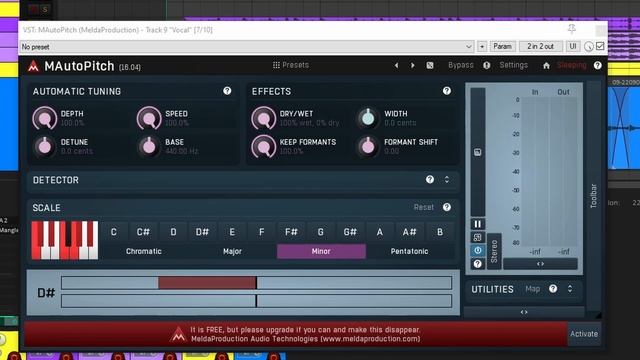
Task: Expand the Detector section arrows
Action: click(447, 180)
